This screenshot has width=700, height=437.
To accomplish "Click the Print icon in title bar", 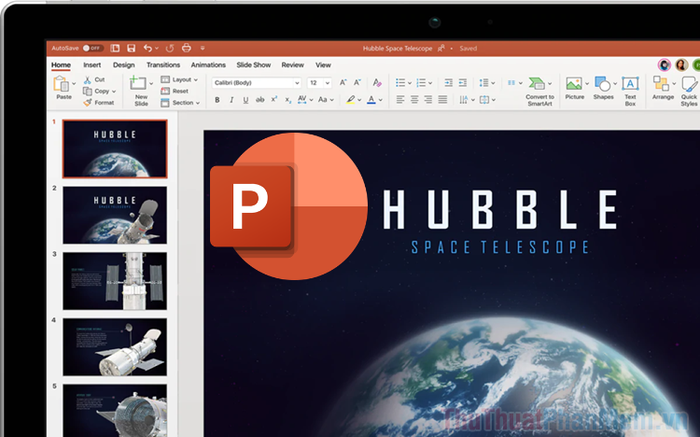I will click(186, 48).
